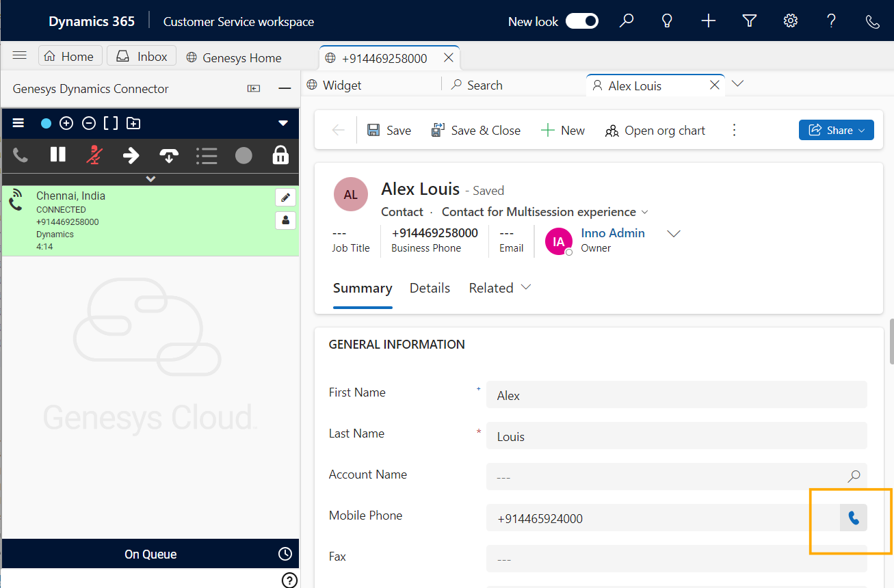Toggle the New look switch

(581, 21)
